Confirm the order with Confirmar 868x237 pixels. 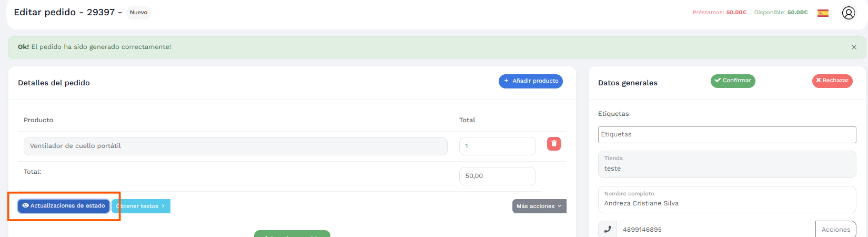click(733, 81)
